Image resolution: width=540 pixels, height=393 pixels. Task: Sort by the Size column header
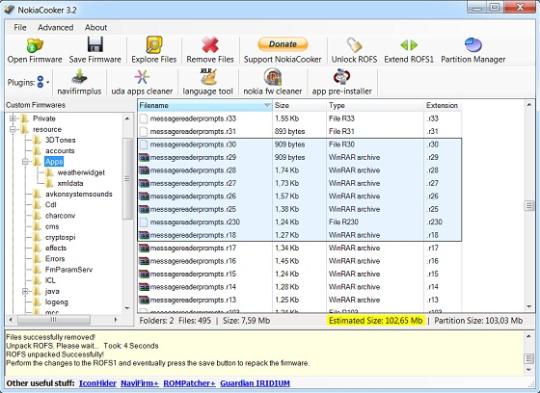(x=300, y=105)
